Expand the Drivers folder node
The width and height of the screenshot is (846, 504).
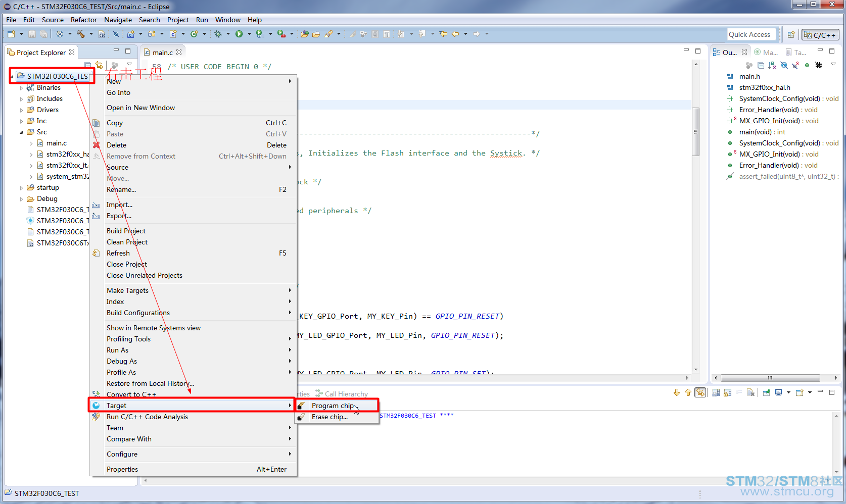point(21,110)
